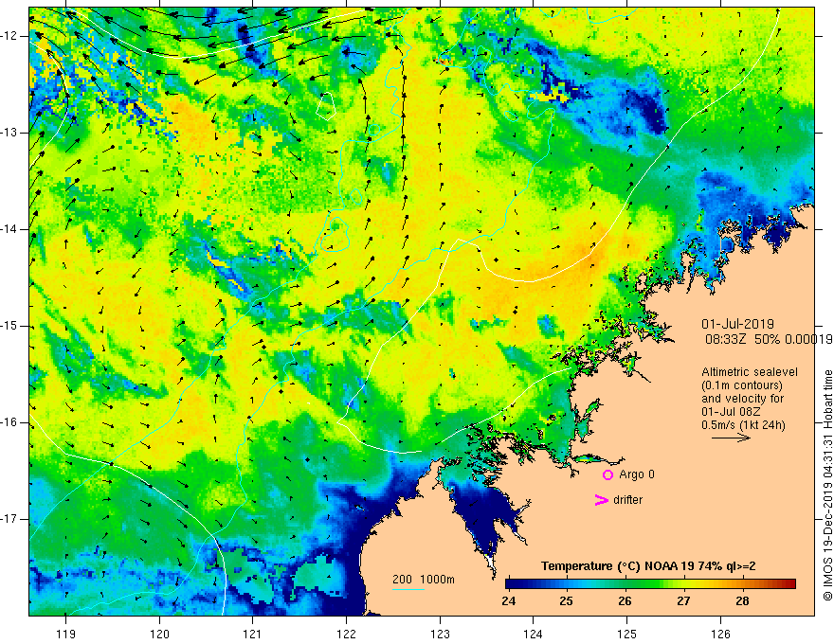Click the temperature color bar
Viewport: 834px width, 644px height.
(x=650, y=583)
